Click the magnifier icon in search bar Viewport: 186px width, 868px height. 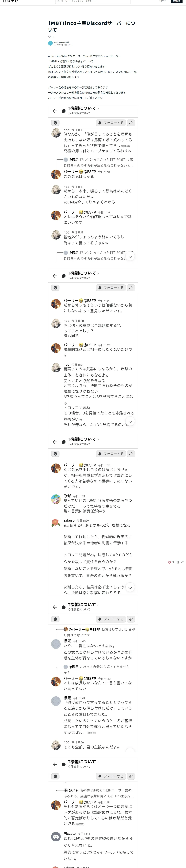58,1
